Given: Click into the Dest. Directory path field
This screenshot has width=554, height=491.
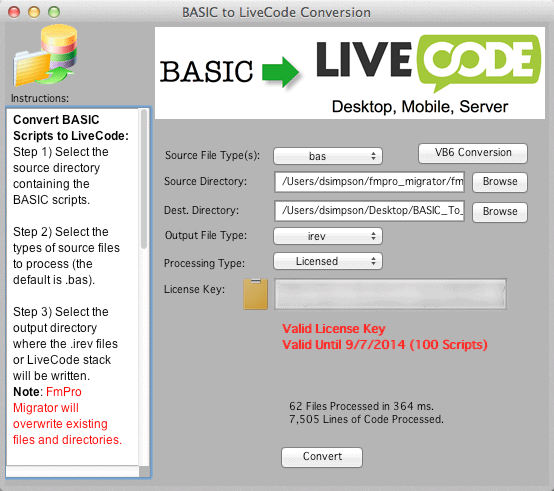Looking at the screenshot, I should 369,211.
